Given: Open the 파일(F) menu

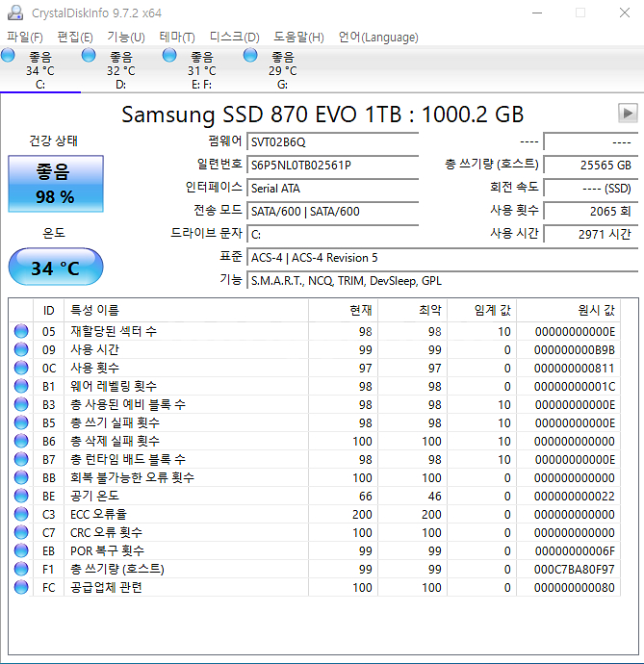Looking at the screenshot, I should click(24, 38).
